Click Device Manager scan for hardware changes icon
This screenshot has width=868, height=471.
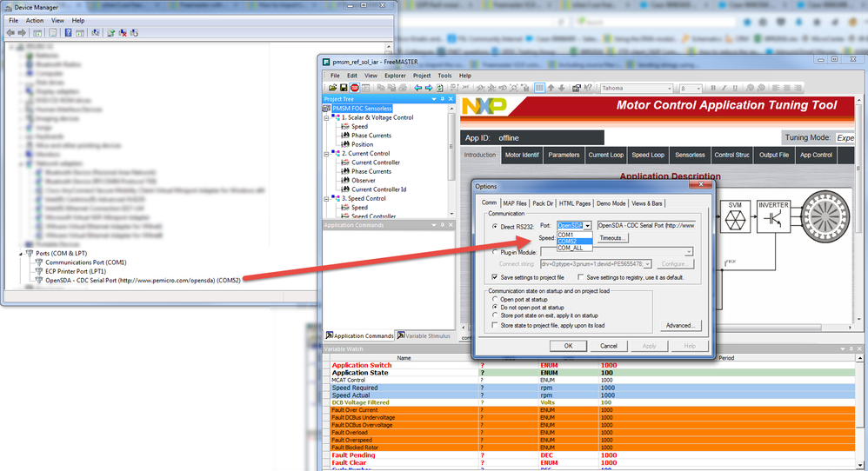click(x=95, y=33)
